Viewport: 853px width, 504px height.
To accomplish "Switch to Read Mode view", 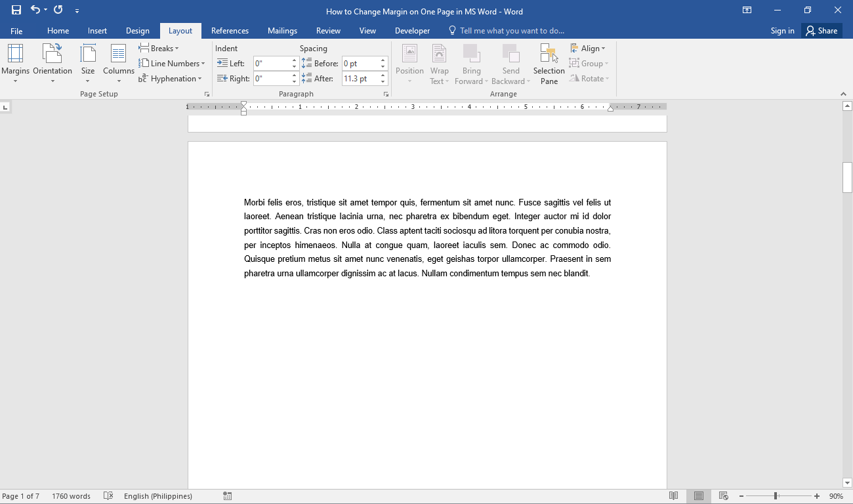I will 673,495.
